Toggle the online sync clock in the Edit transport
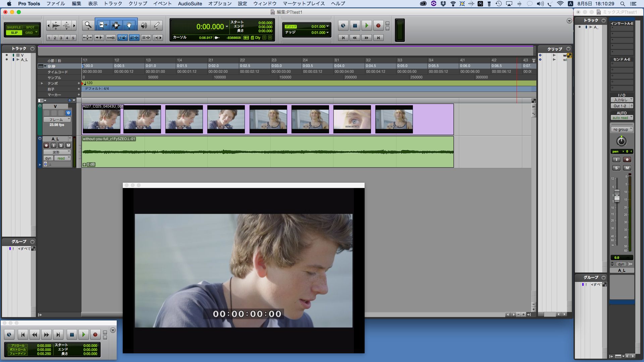 pos(343,25)
